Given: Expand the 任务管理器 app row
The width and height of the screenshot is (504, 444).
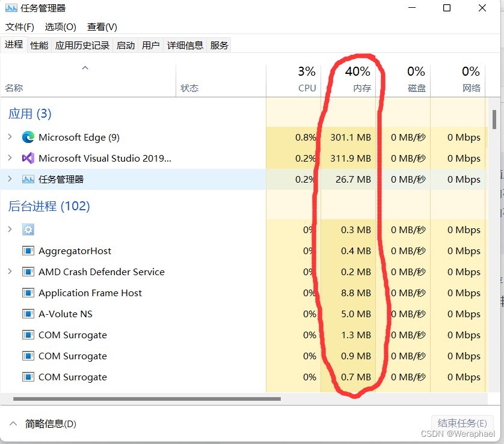Looking at the screenshot, I should coord(10,179).
